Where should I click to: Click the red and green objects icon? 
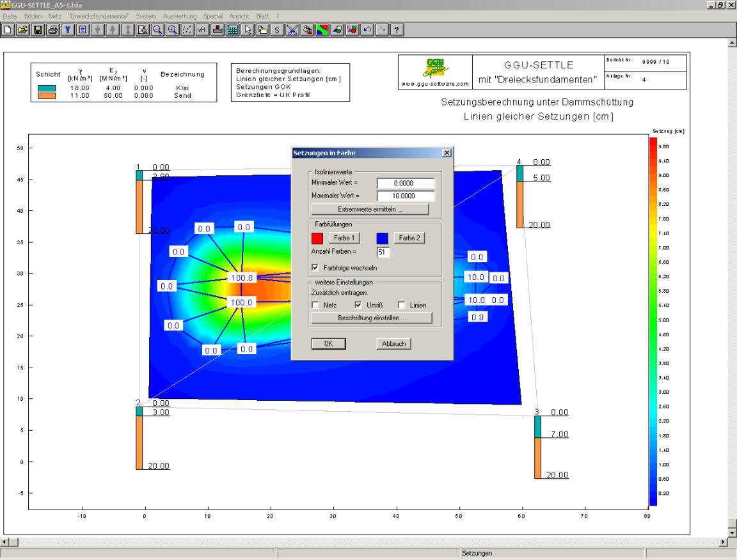point(352,30)
